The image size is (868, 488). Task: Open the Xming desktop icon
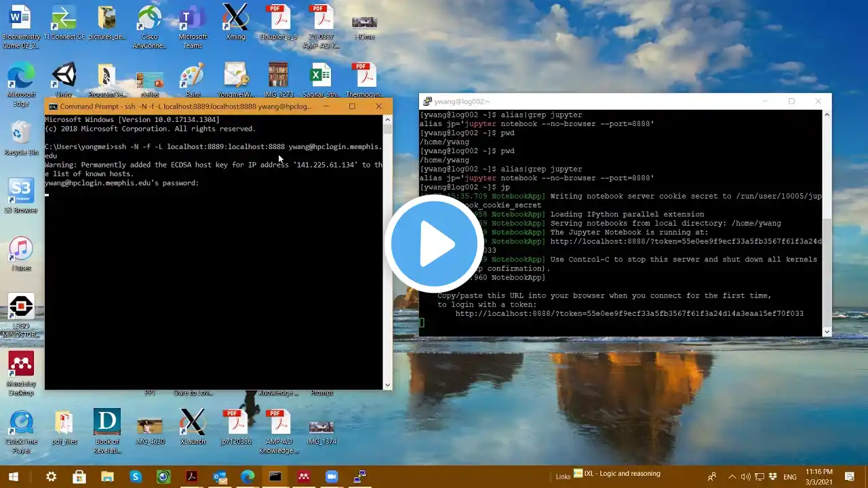pos(235,22)
